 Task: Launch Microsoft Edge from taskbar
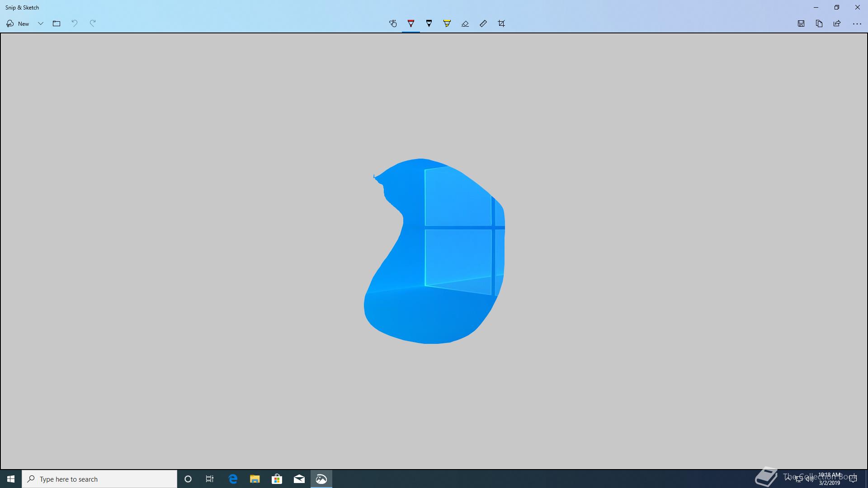click(233, 479)
